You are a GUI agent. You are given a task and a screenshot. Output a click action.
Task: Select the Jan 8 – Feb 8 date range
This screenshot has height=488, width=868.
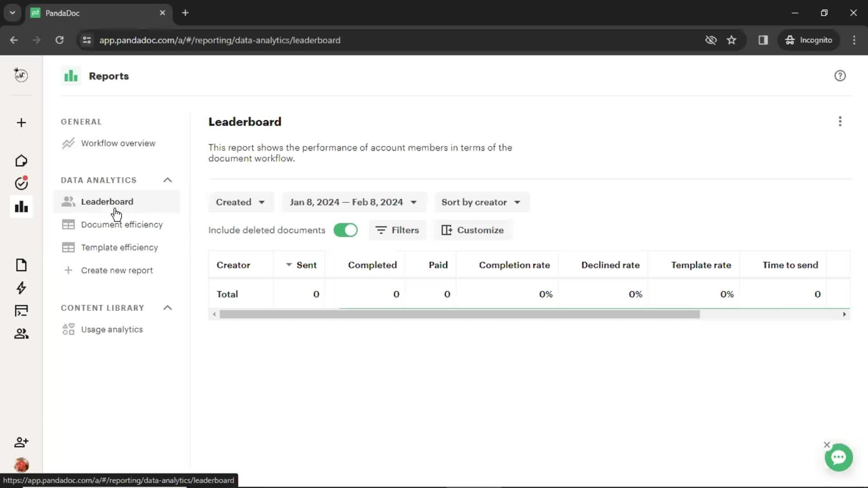click(x=352, y=202)
